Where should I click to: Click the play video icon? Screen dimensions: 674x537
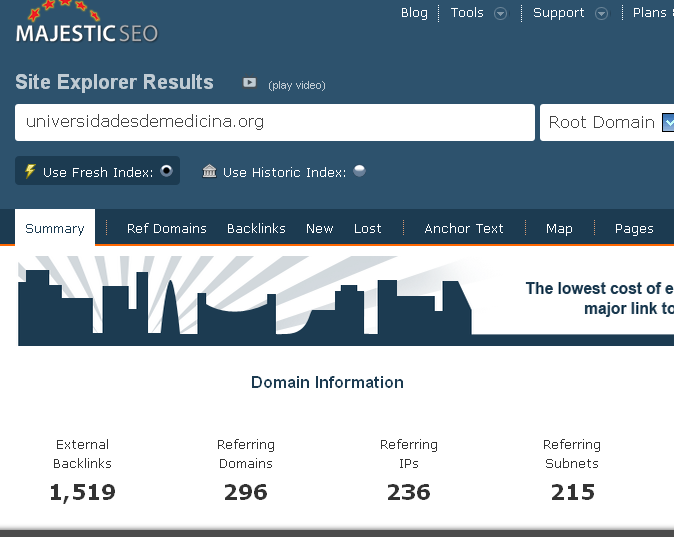[250, 83]
